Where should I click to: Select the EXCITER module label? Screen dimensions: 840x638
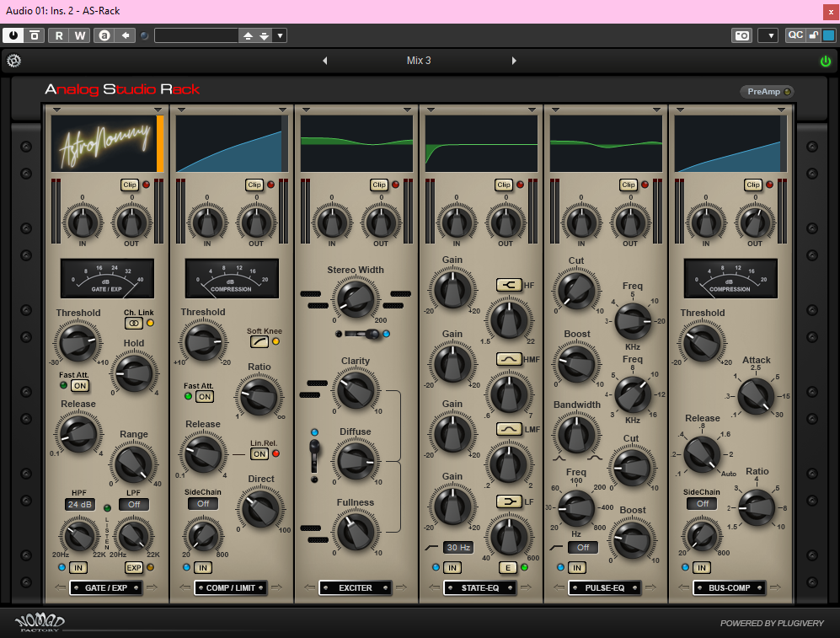click(x=356, y=587)
